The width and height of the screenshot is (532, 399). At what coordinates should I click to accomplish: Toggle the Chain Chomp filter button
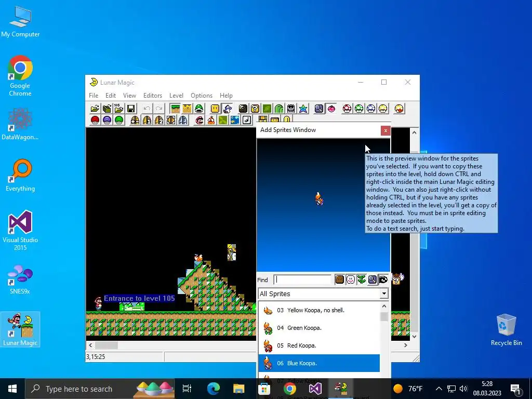383,280
